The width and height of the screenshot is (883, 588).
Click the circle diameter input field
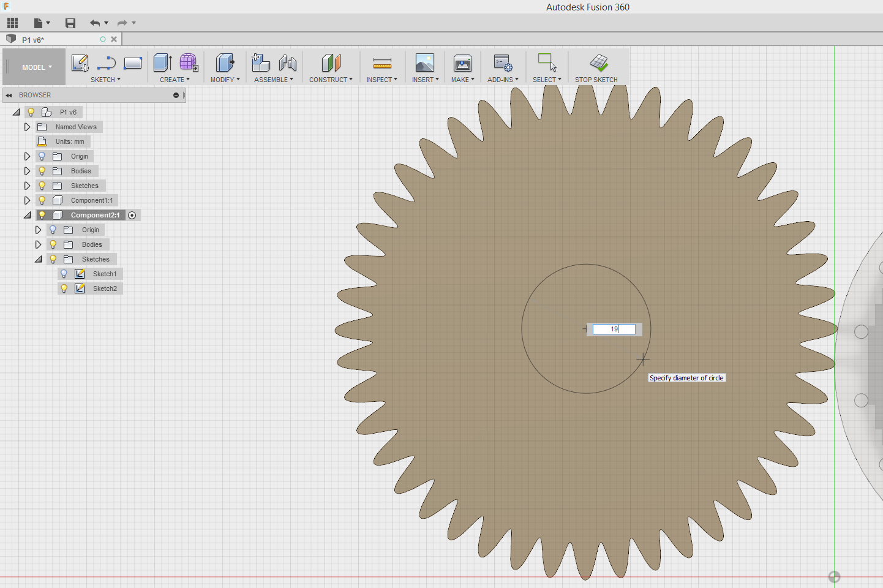click(x=614, y=329)
